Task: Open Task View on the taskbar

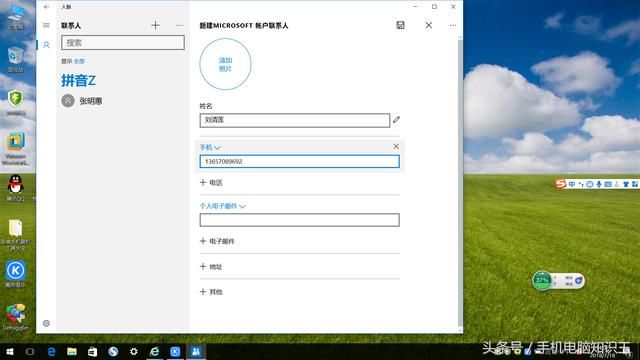Action: (x=30, y=351)
